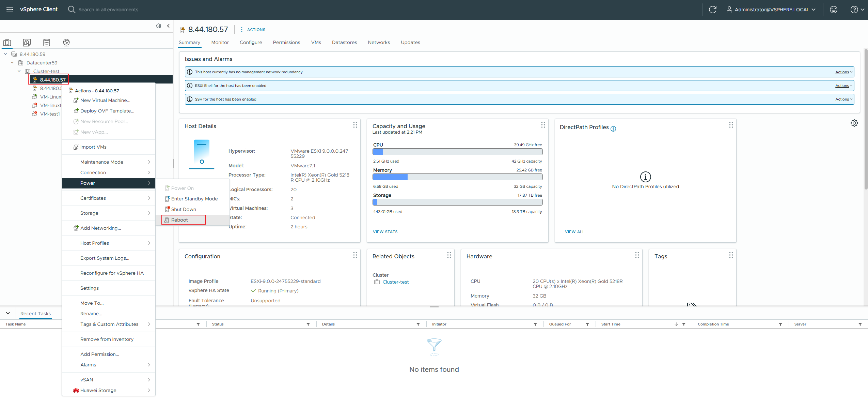Image resolution: width=868 pixels, height=409 pixels.
Task: Click the Task Name column filter icon
Action: click(x=198, y=324)
